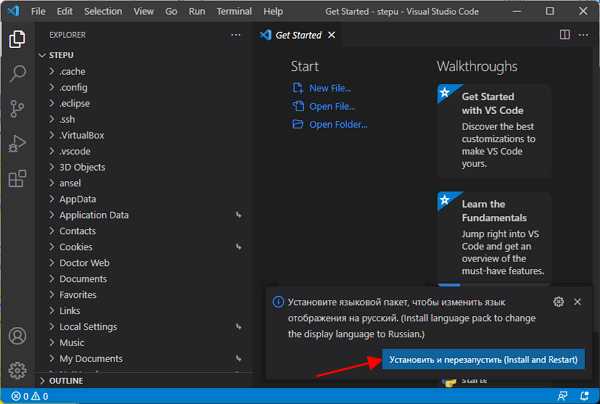600x404 pixels.
Task: Expand the .config folder
Action: 52,87
